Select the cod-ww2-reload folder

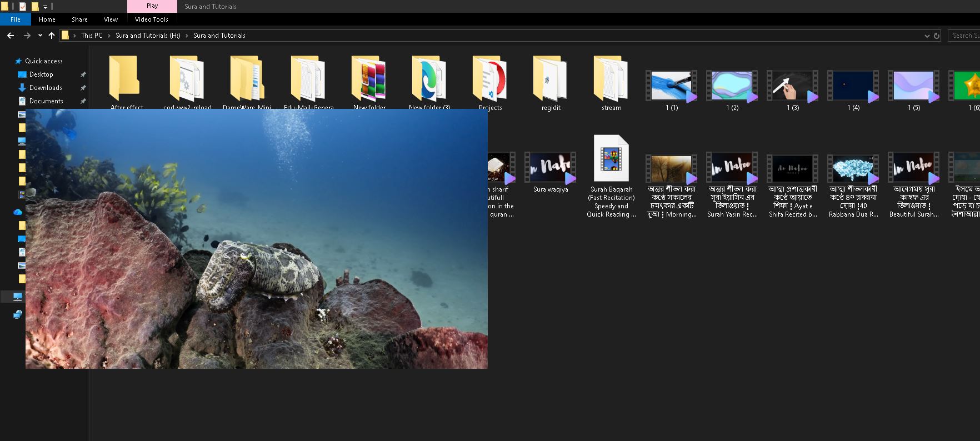click(187, 82)
